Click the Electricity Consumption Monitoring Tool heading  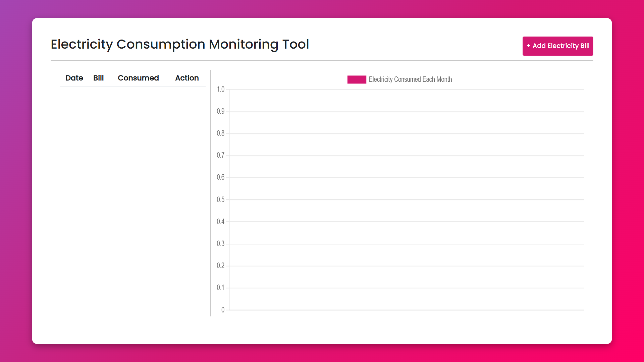[180, 44]
